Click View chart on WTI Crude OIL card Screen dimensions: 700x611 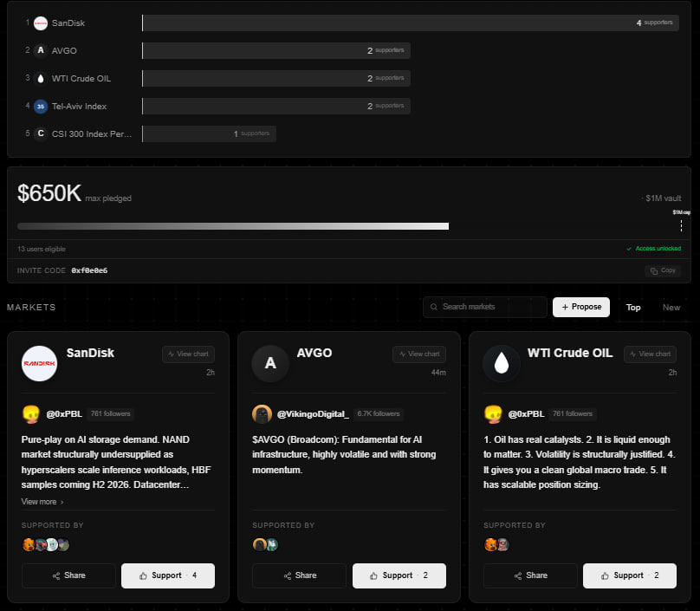(650, 354)
